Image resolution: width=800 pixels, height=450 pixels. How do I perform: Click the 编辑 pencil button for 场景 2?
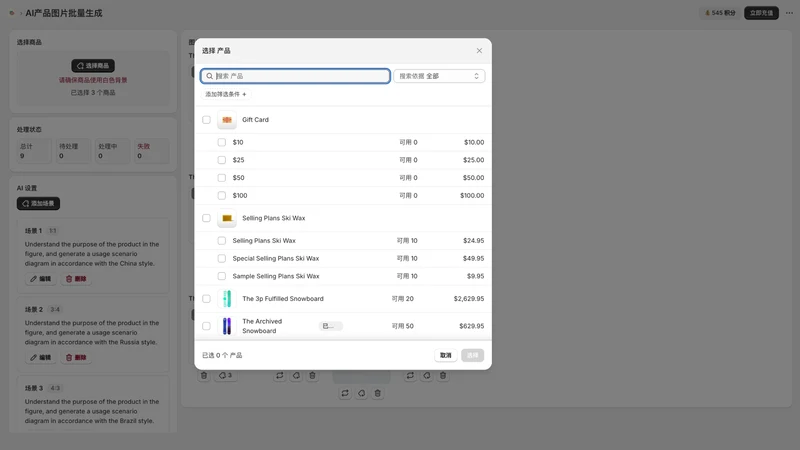pos(40,358)
